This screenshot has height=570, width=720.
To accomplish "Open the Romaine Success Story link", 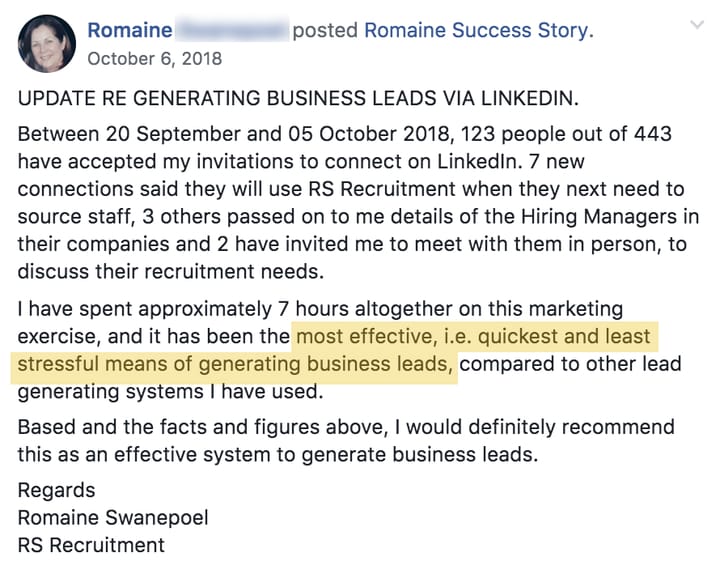I will 478,30.
